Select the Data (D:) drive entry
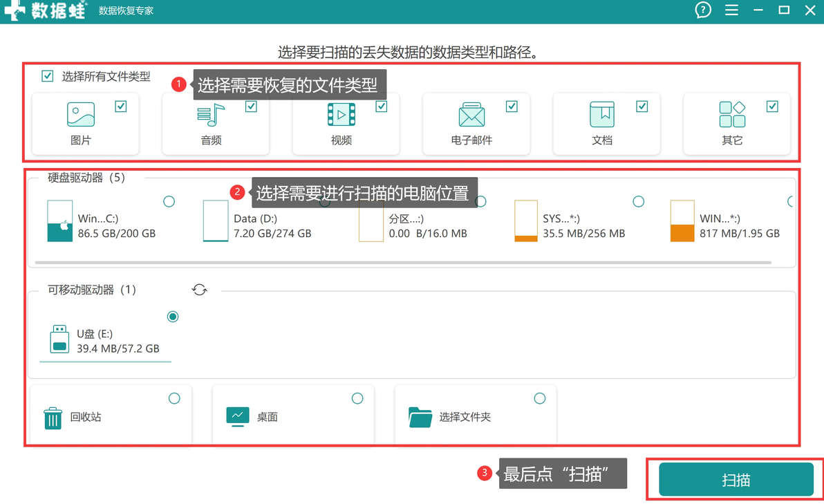The height and width of the screenshot is (504, 824). (257, 221)
